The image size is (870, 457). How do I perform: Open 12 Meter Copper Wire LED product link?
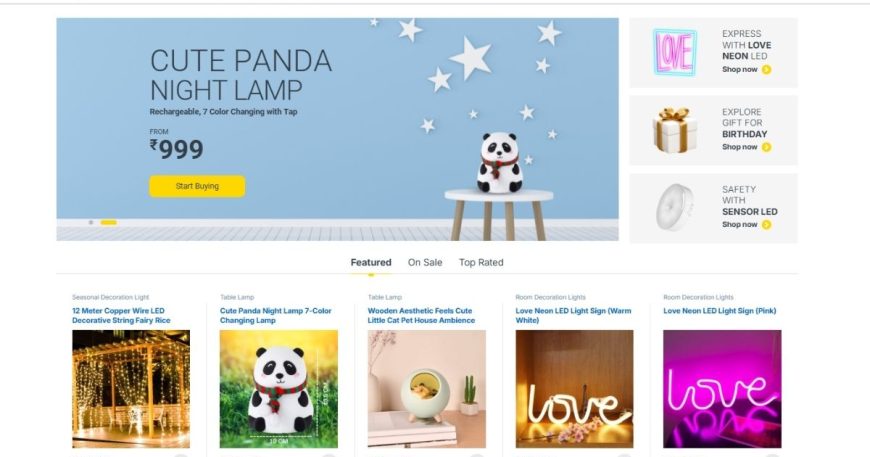coord(122,316)
